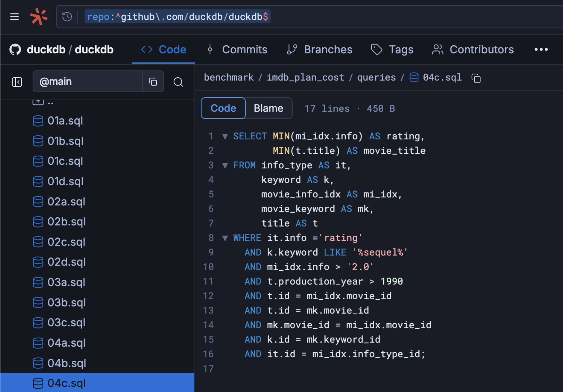Navigate to the queries breadcrumb folder
The image size is (563, 392).
coord(376,77)
